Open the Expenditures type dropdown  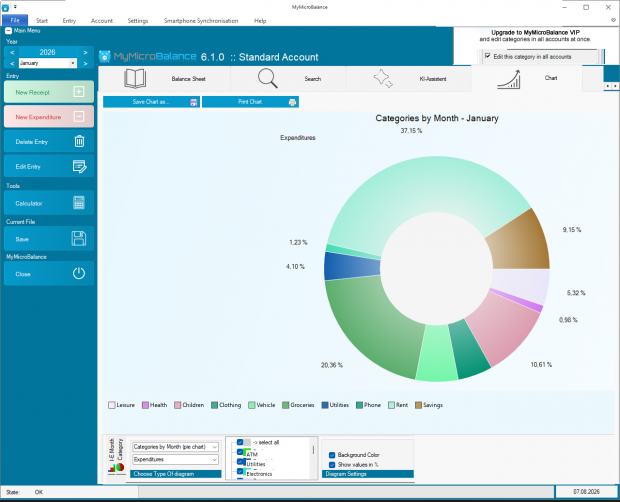point(176,459)
